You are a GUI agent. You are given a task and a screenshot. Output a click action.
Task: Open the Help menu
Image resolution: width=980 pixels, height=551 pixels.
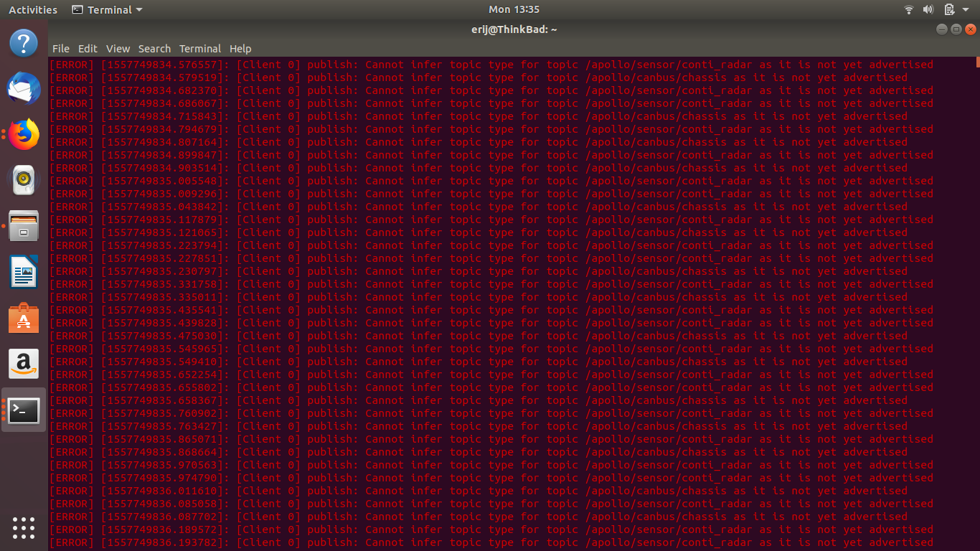pos(240,49)
